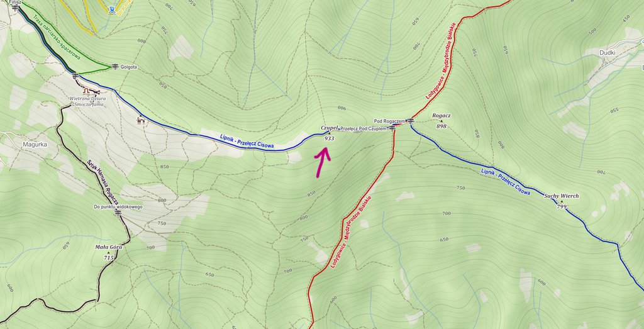Click the Suchy Wierch peak marker
This screenshot has height=329, width=644.
[562, 201]
